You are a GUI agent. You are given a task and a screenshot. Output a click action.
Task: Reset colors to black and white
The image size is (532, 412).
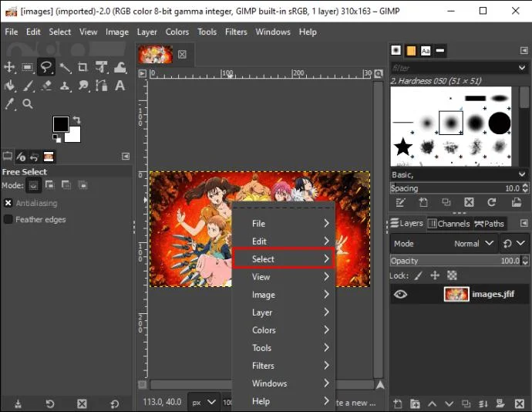pos(56,138)
